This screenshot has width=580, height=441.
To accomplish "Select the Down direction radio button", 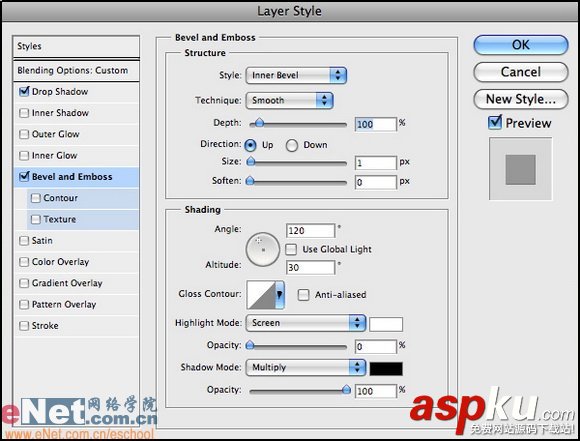I will click(x=291, y=145).
